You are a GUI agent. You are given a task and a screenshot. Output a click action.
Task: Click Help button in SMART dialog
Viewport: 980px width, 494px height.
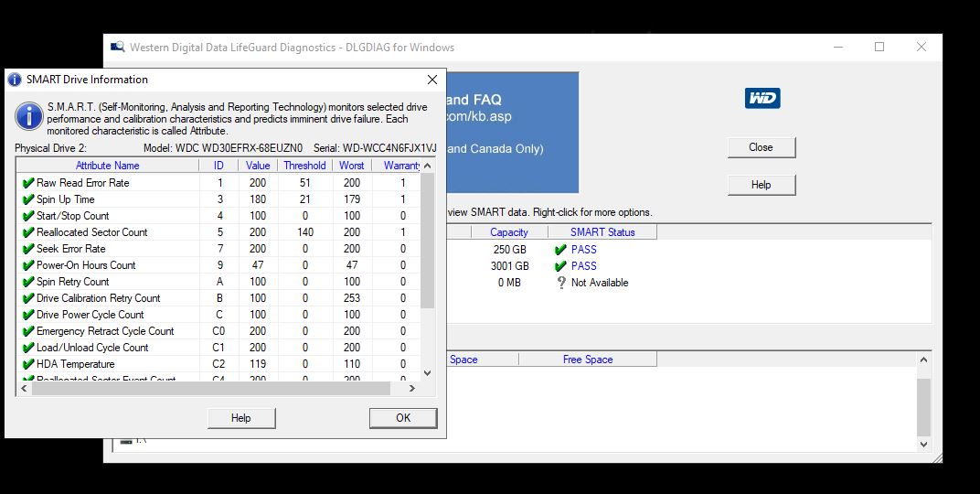(x=240, y=418)
